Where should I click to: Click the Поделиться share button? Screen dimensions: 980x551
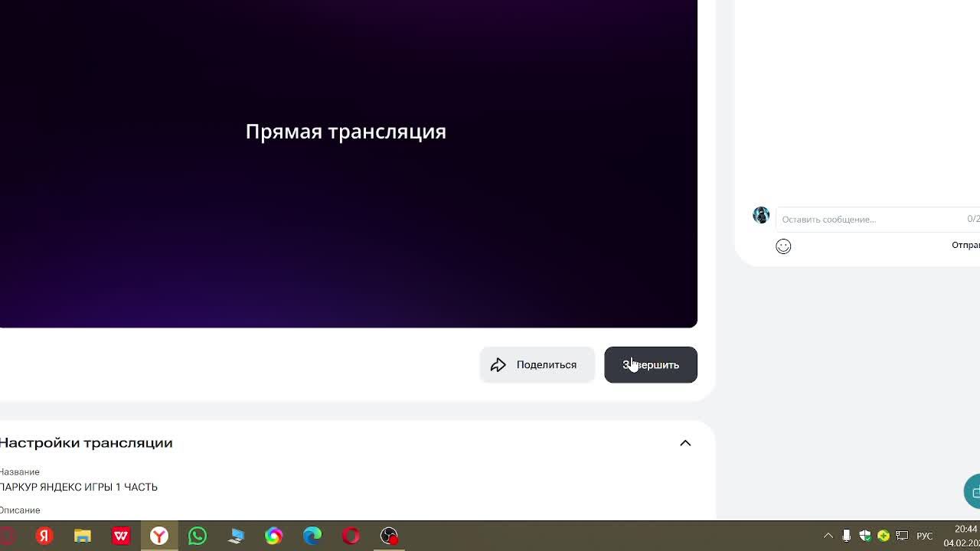tap(537, 364)
